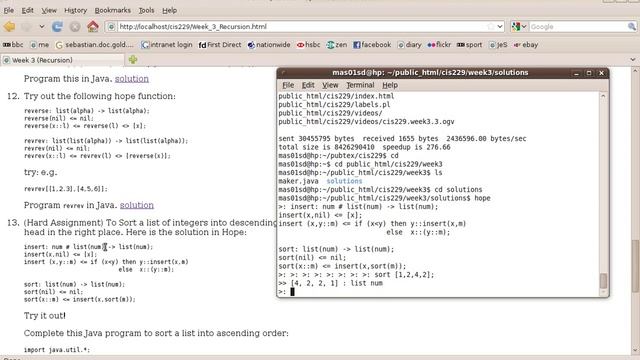The width and height of the screenshot is (640, 360).
Task: Open the 'me' bookmark
Action: tap(40, 44)
